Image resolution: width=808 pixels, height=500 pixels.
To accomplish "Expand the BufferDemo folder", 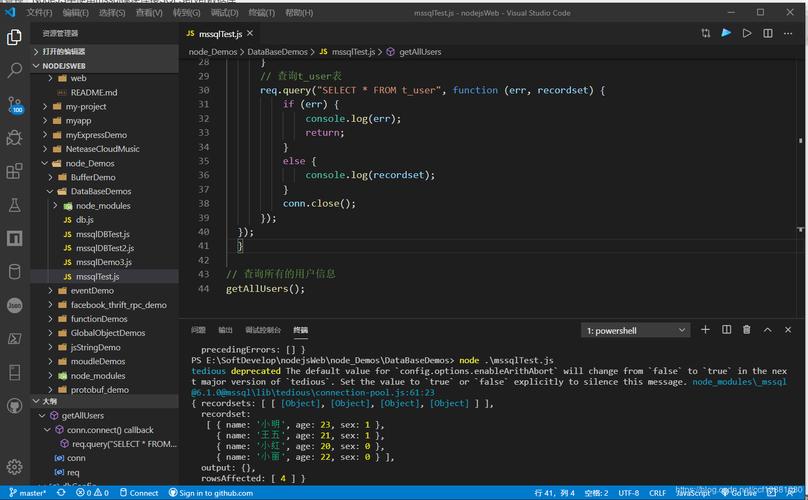I will coord(50,177).
